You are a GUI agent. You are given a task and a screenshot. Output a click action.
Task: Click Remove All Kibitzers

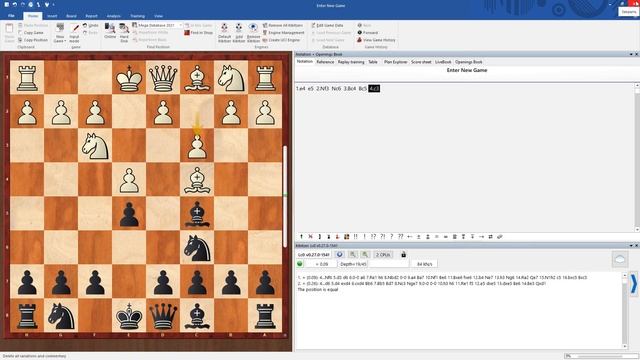(283, 25)
